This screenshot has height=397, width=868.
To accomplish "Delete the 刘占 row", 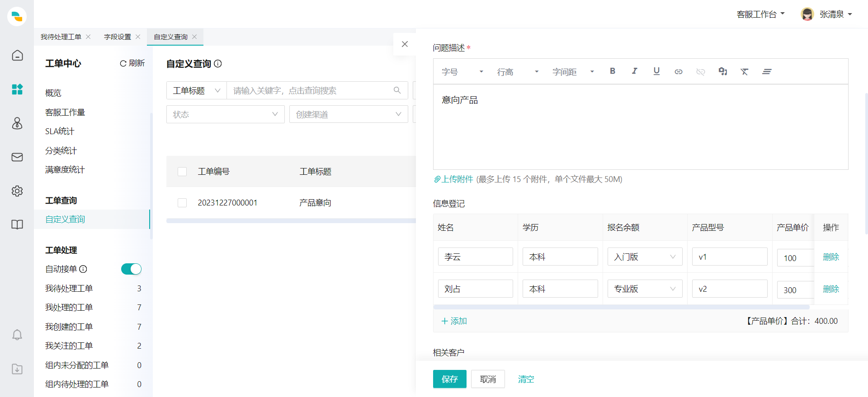I will click(831, 289).
